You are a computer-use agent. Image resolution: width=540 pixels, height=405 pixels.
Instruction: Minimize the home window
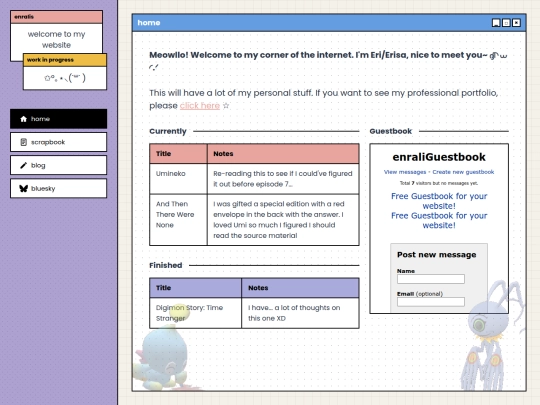pos(496,23)
